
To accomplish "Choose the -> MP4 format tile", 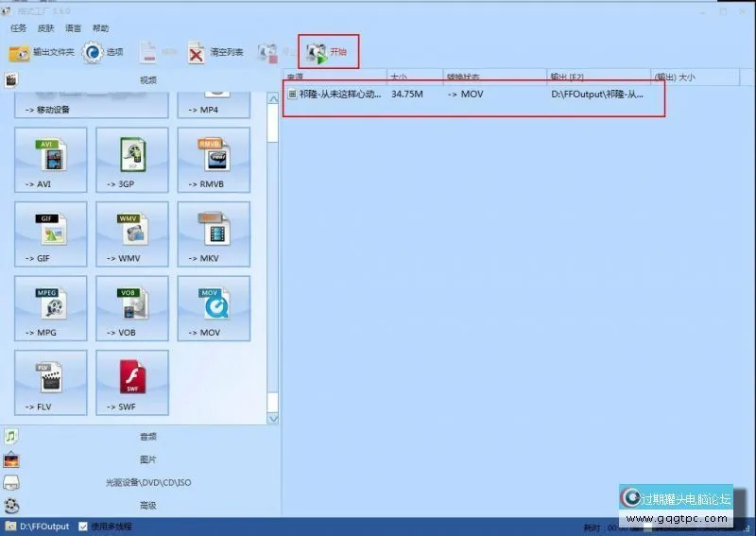I will point(214,105).
